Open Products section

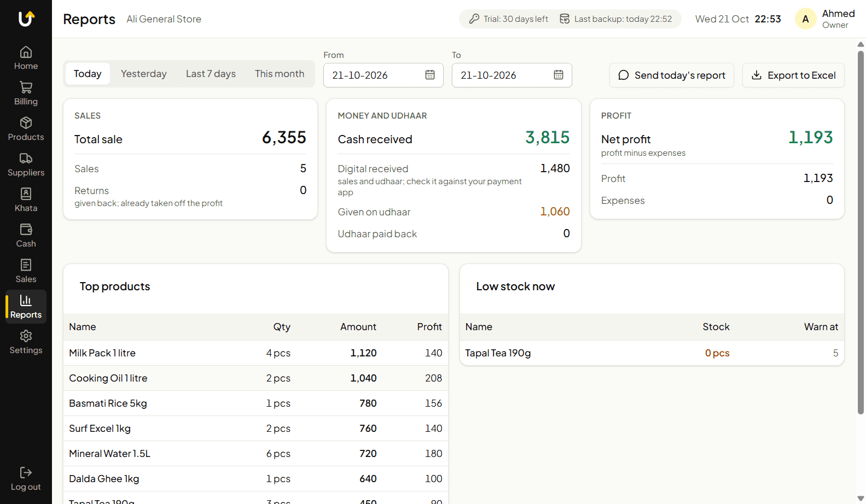click(x=26, y=130)
